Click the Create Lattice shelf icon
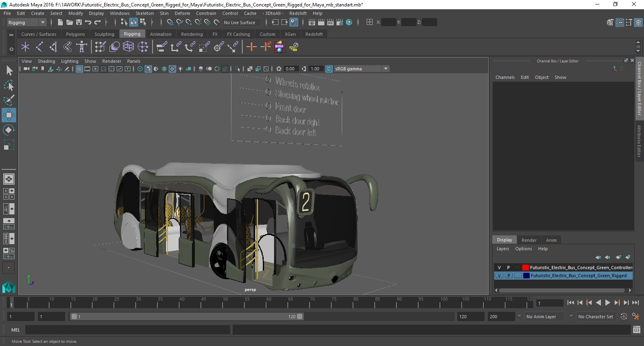This screenshot has width=644, height=346. point(128,47)
